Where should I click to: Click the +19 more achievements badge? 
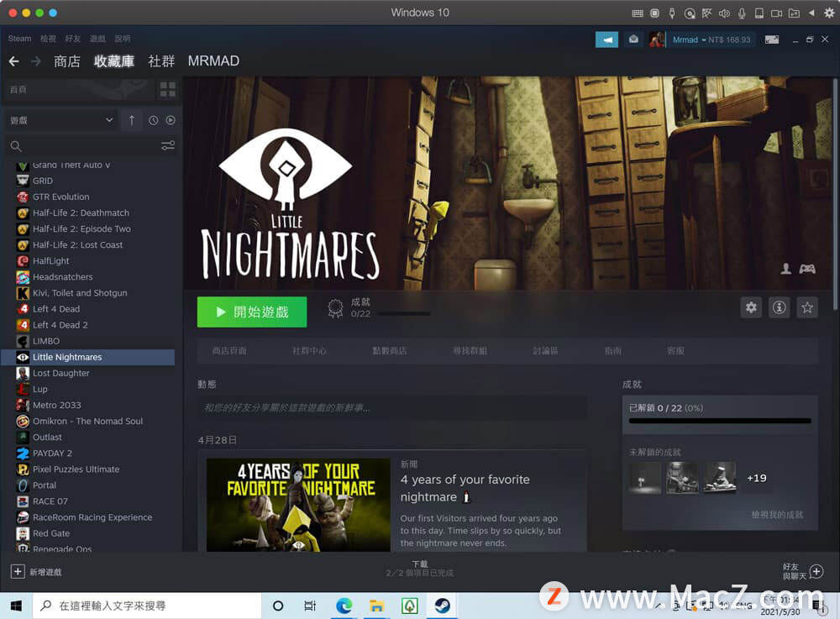pyautogui.click(x=757, y=478)
